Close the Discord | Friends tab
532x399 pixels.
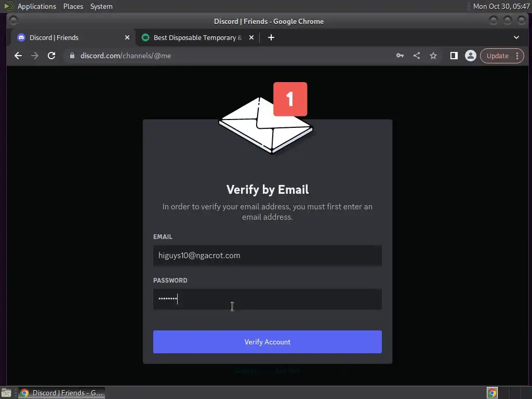(x=127, y=37)
